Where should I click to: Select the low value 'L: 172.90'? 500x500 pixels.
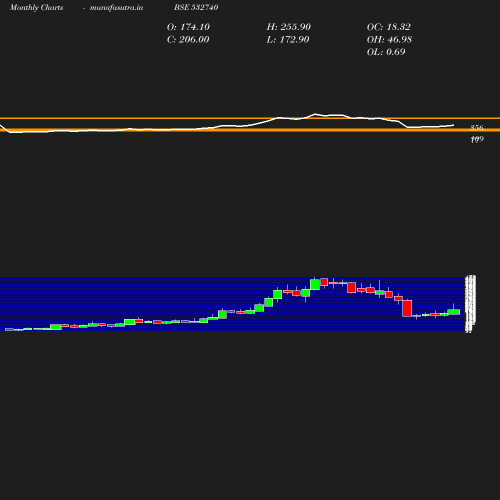click(288, 40)
